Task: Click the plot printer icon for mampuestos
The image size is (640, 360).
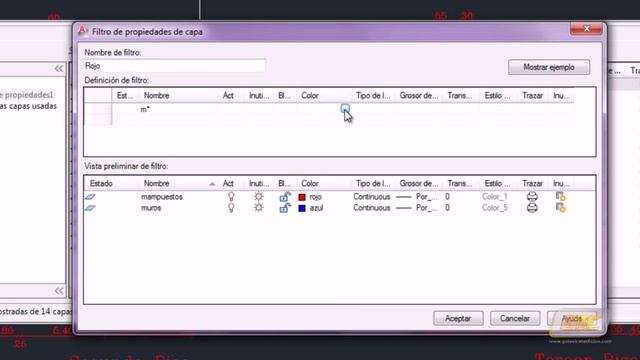Action: (532, 196)
